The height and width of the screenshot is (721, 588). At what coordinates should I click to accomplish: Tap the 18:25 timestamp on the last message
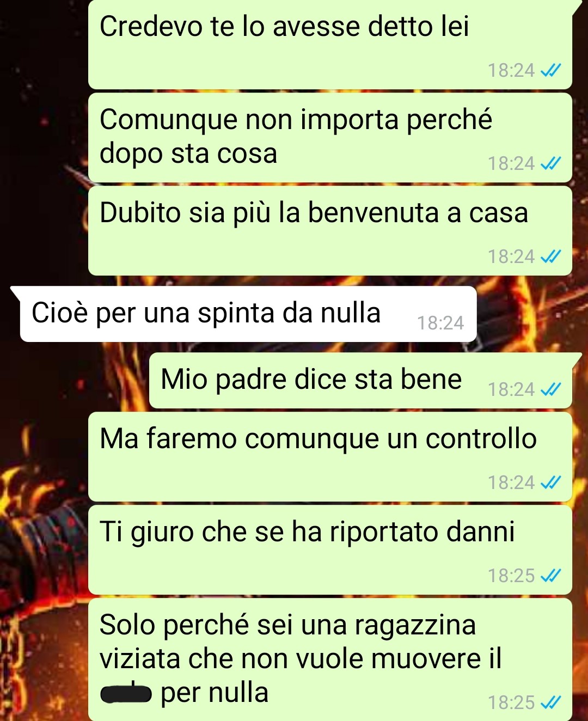511,702
